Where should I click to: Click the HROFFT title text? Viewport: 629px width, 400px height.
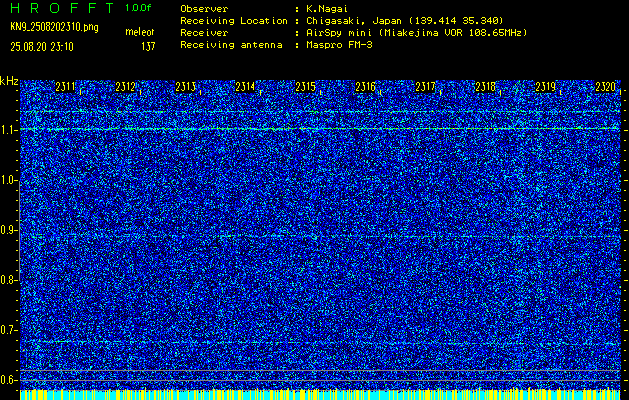tap(62, 8)
